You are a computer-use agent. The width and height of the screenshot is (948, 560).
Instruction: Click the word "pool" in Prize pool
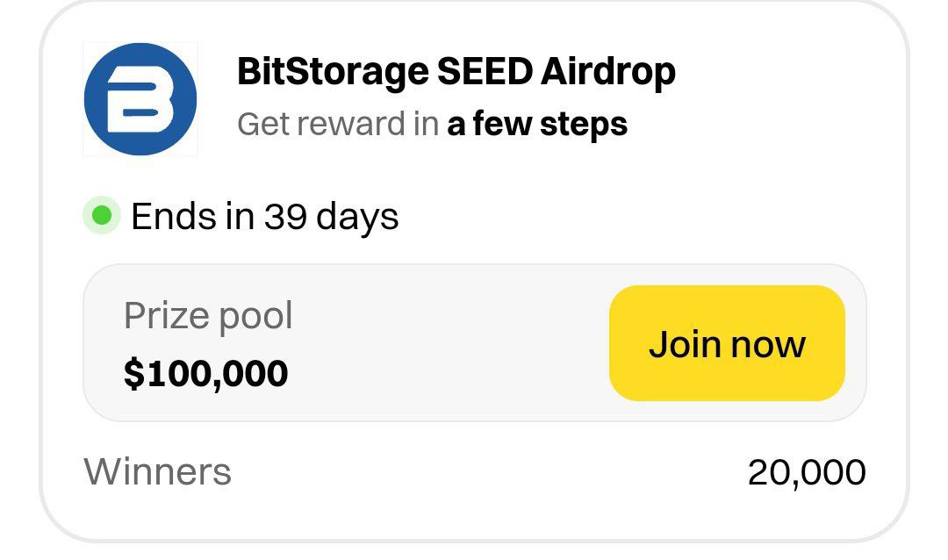tap(255, 317)
